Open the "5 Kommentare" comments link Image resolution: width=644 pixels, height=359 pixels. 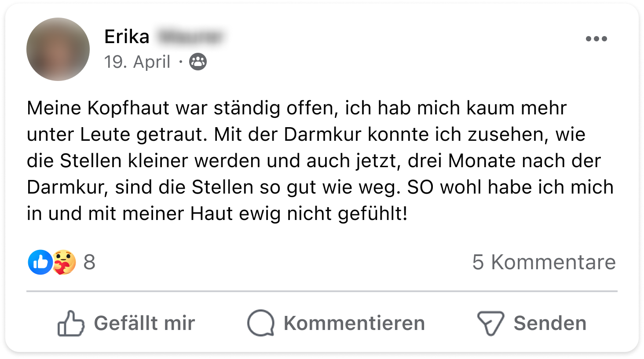(x=544, y=262)
